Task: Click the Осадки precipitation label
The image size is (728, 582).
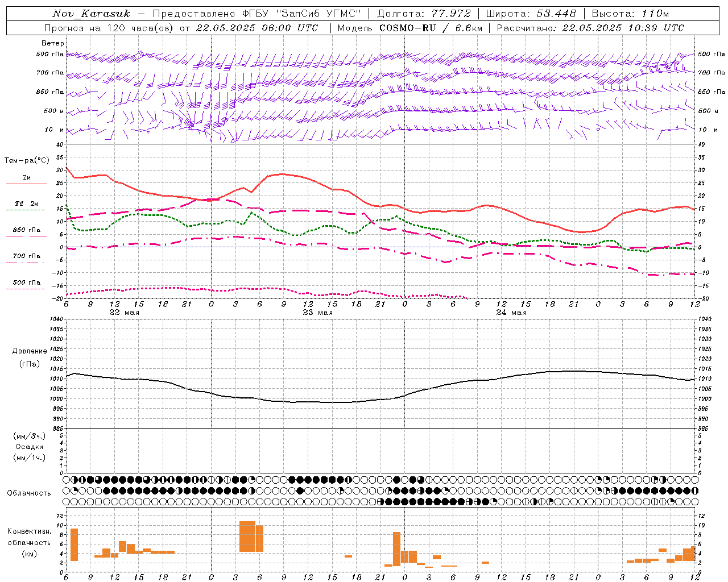Action: click(x=29, y=447)
